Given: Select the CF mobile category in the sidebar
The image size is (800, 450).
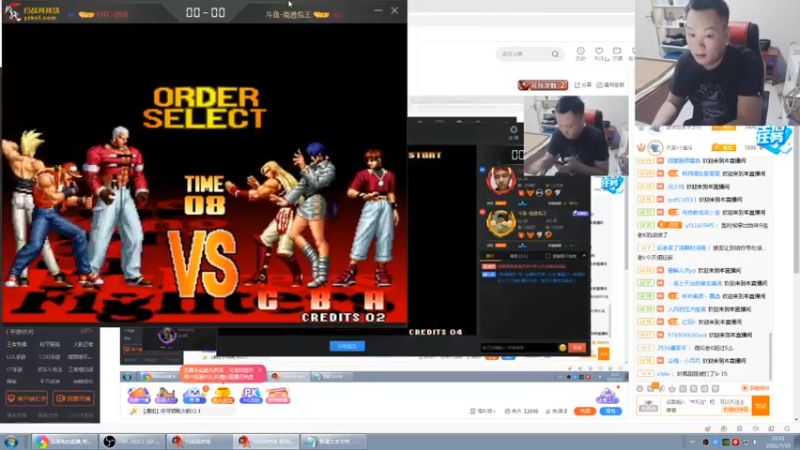Looking at the screenshot, I should pyautogui.click(x=15, y=369).
